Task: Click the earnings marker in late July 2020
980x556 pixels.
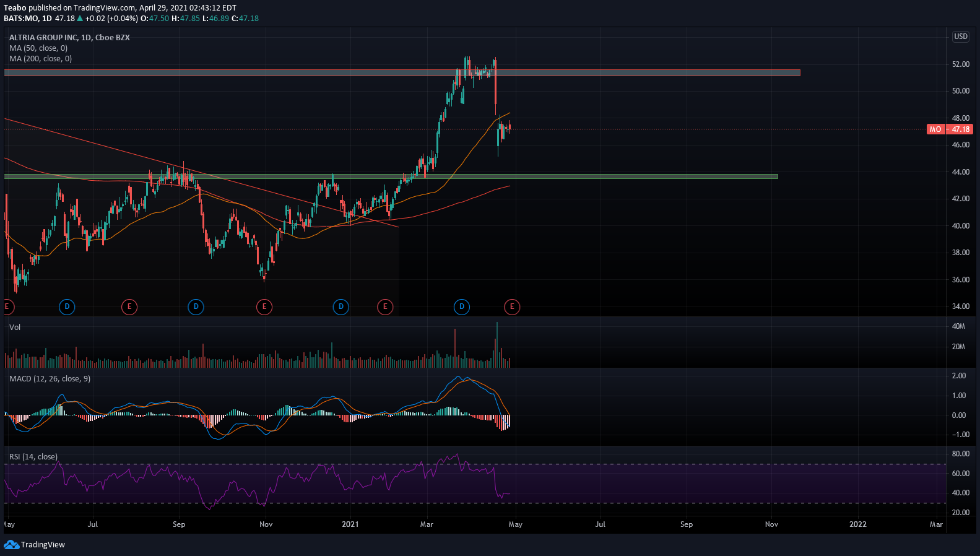Action: pos(129,306)
